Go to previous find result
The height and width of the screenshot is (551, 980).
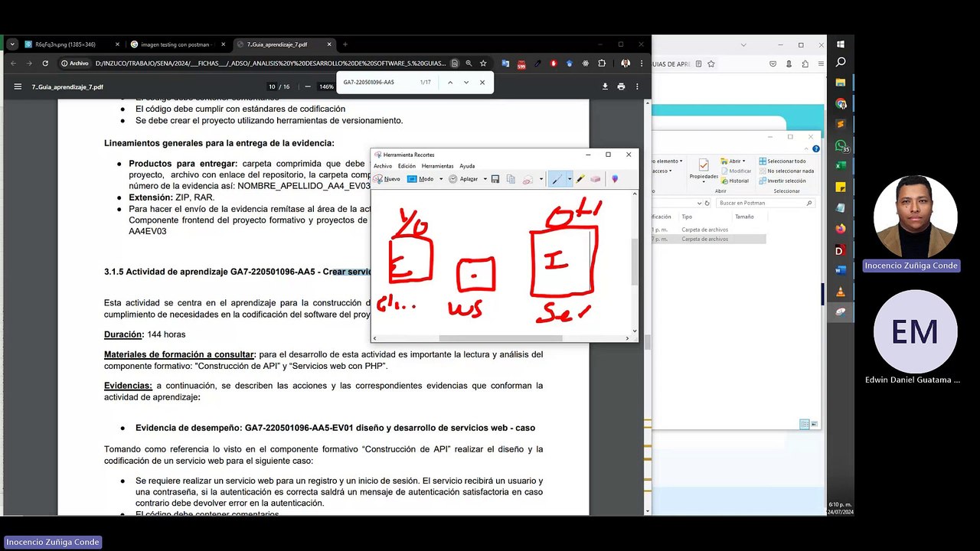click(x=450, y=82)
